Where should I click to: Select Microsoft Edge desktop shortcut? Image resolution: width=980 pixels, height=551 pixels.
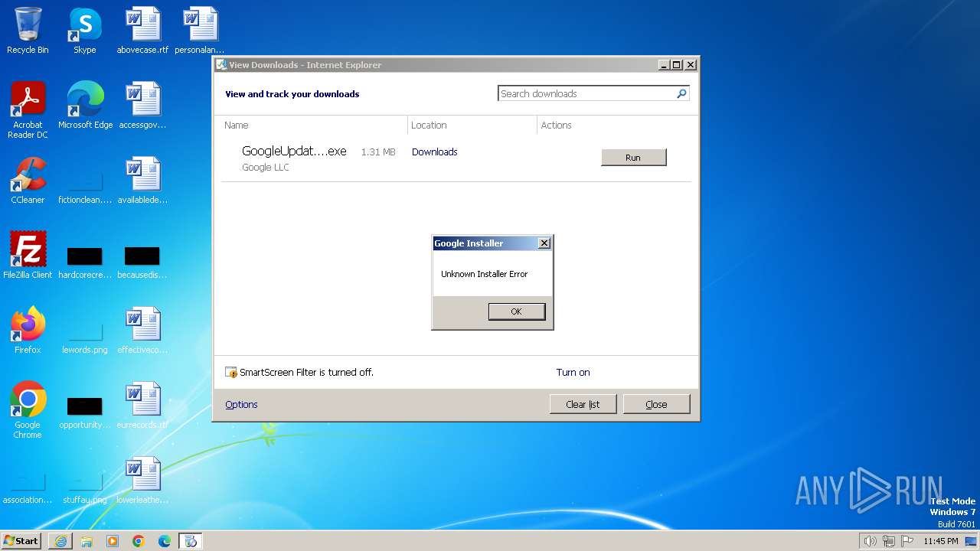click(85, 106)
